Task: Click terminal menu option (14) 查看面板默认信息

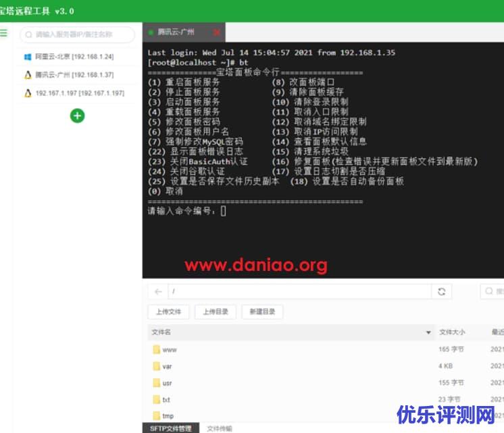Action: [319, 141]
